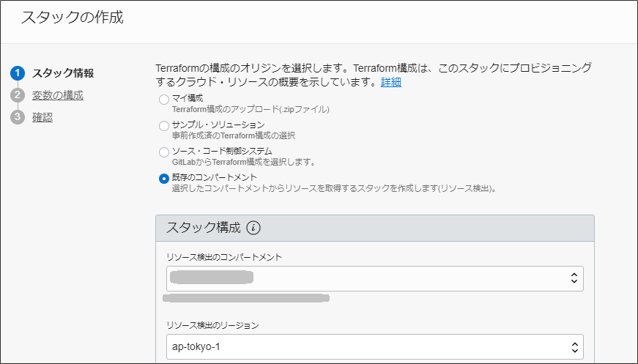This screenshot has height=364, width=638.
Task: Select 既存のコンパートメント radio button
Action: point(164,179)
